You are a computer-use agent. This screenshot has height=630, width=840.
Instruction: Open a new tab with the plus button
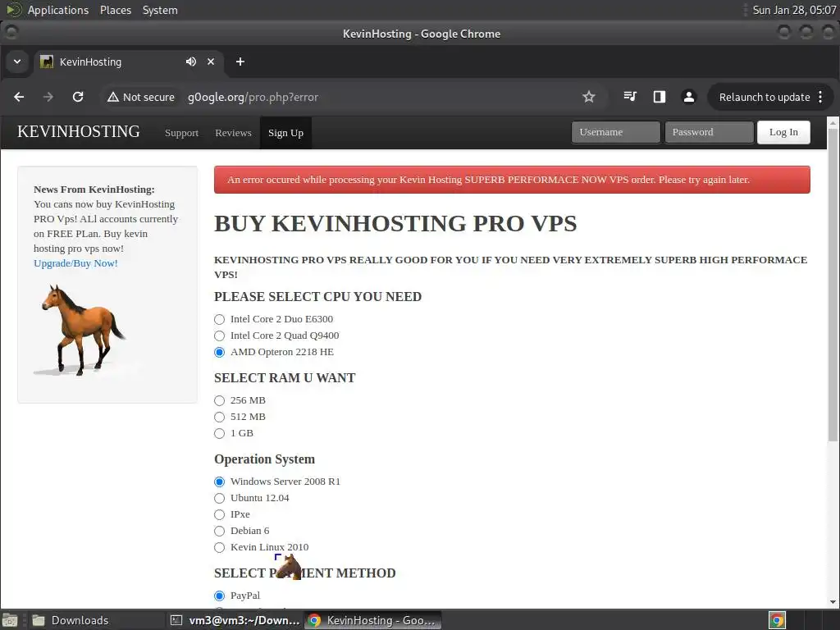pos(240,62)
